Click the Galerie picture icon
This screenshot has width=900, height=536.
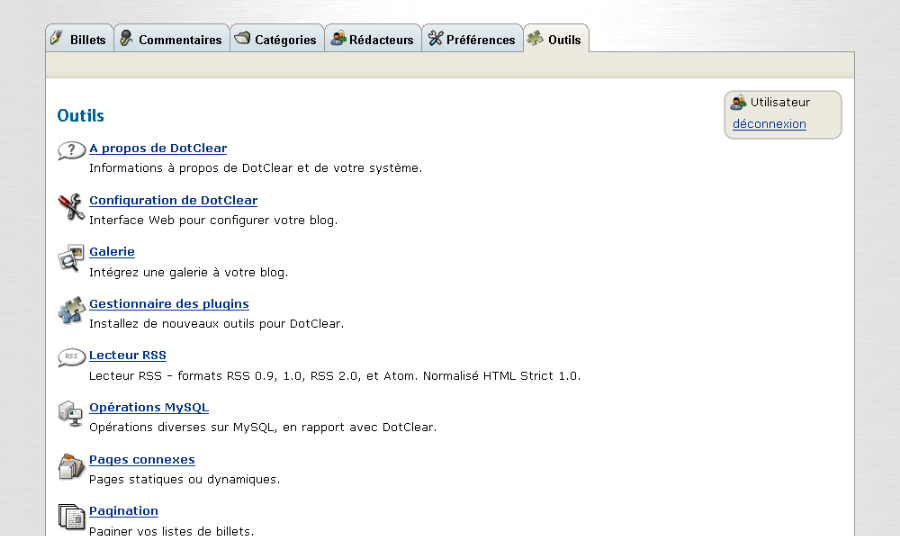point(71,258)
